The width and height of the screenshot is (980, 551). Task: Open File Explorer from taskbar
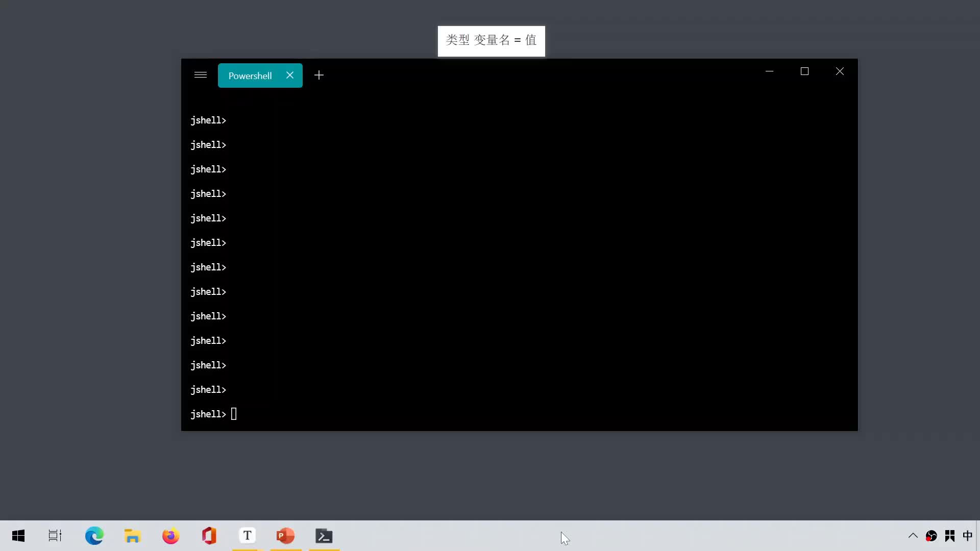[132, 536]
